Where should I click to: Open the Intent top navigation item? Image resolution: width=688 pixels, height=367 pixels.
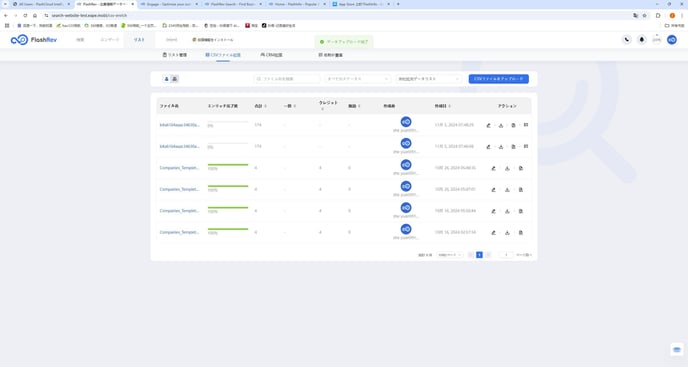tap(172, 40)
